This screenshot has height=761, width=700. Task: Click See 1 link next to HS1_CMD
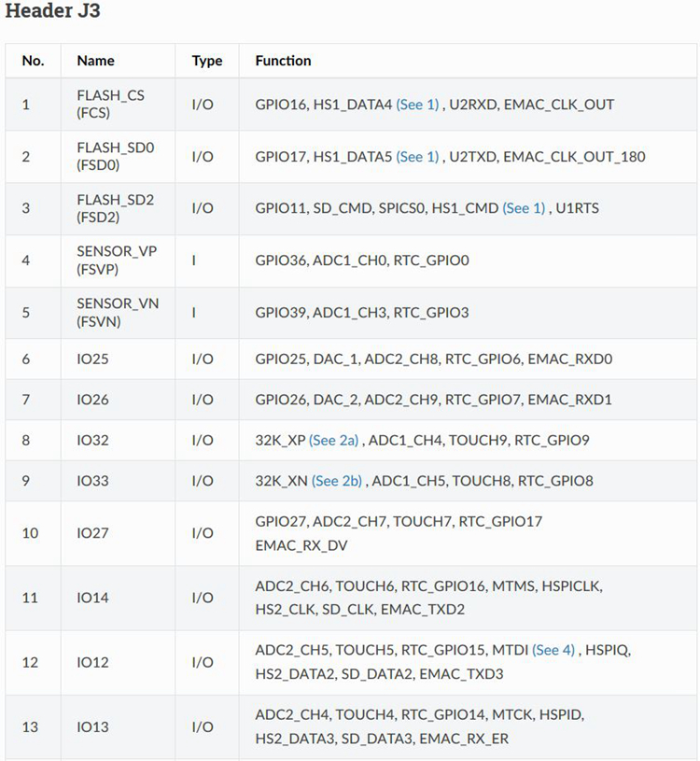[x=524, y=208]
